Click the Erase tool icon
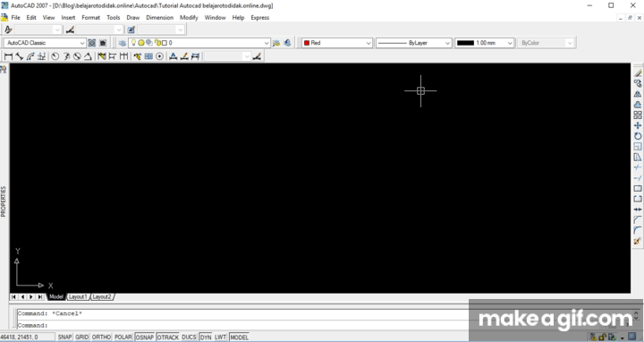The image size is (644, 342). [638, 73]
